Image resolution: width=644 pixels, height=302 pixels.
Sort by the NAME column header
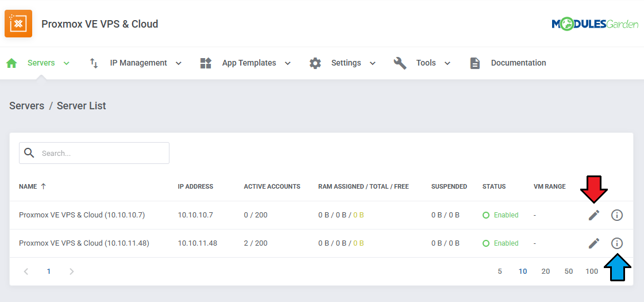[28, 186]
